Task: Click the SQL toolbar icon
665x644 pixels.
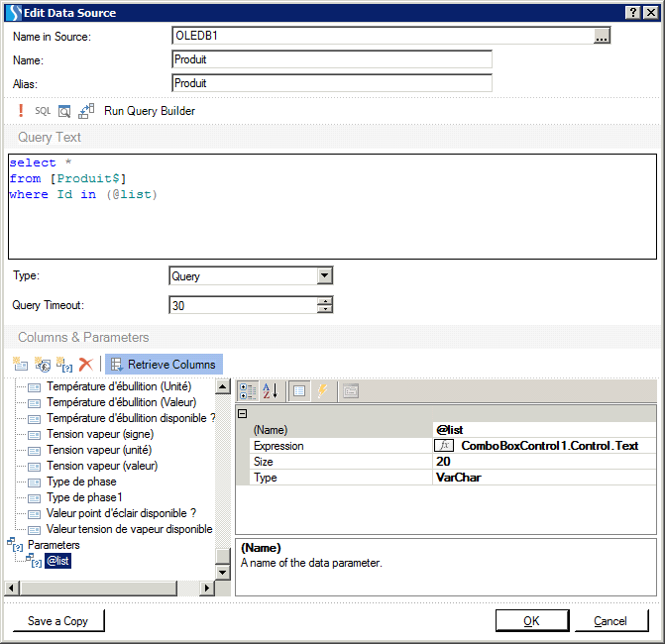Action: pos(43,111)
